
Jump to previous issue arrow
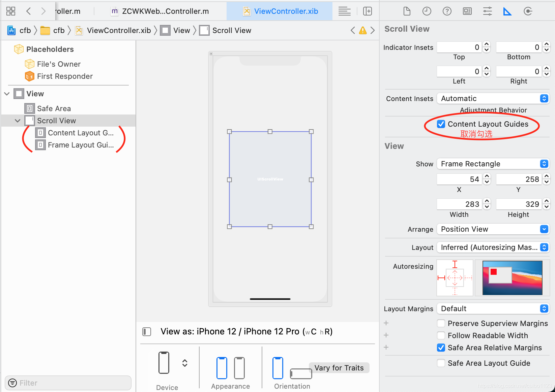[353, 30]
